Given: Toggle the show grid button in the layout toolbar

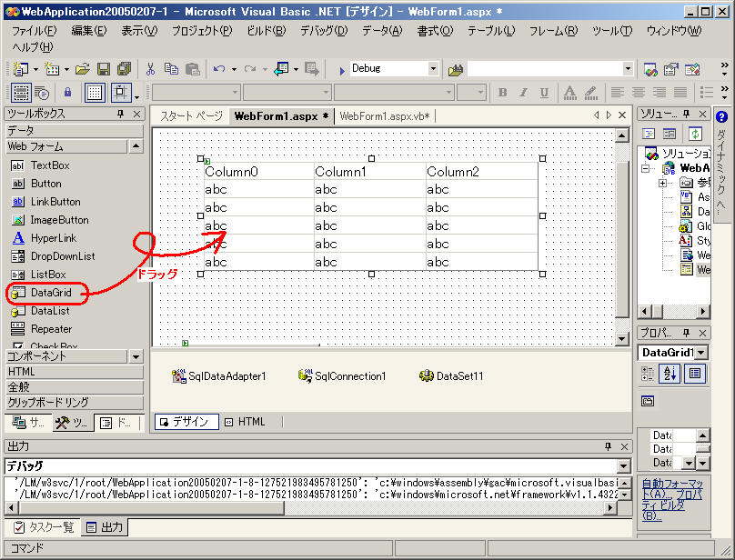Looking at the screenshot, I should click(95, 93).
